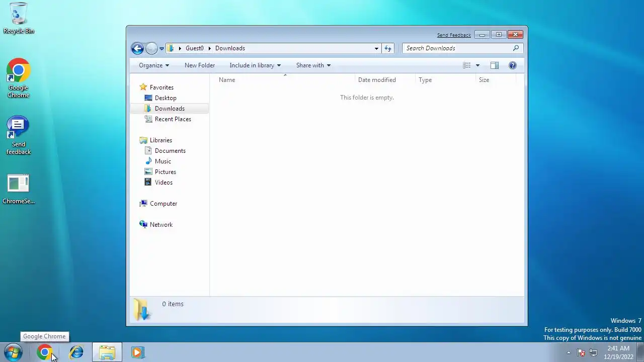Viewport: 644px width, 362px height.
Task: Open the Share with menu
Action: coord(313,65)
